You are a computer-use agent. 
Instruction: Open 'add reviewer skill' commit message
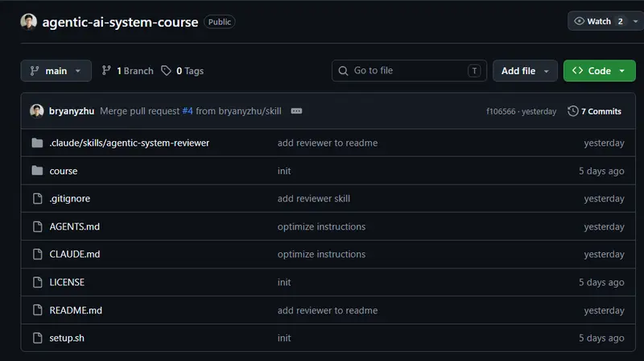click(314, 198)
